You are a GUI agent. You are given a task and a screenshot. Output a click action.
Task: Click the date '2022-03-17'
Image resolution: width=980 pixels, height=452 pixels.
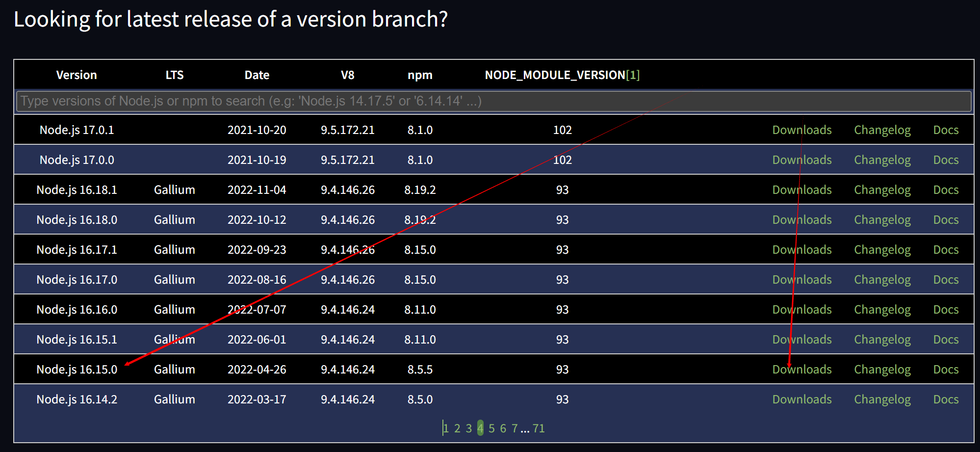click(257, 399)
